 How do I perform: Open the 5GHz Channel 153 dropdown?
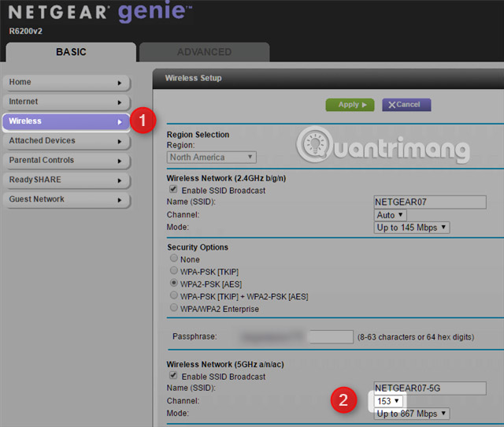click(x=387, y=401)
